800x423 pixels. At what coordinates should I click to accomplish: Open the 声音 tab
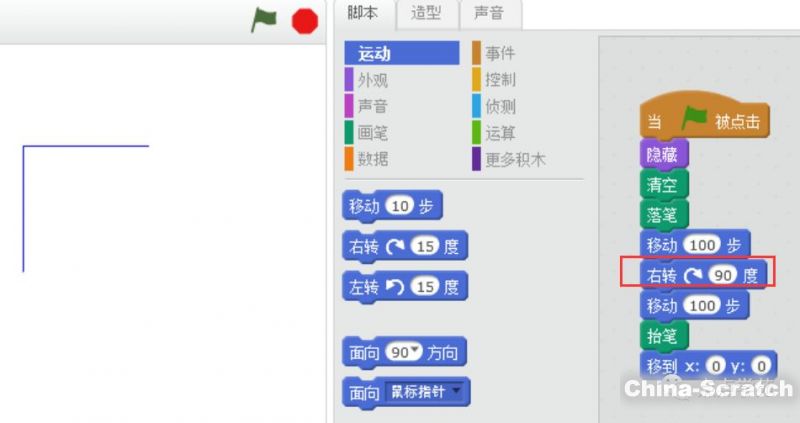pos(488,13)
